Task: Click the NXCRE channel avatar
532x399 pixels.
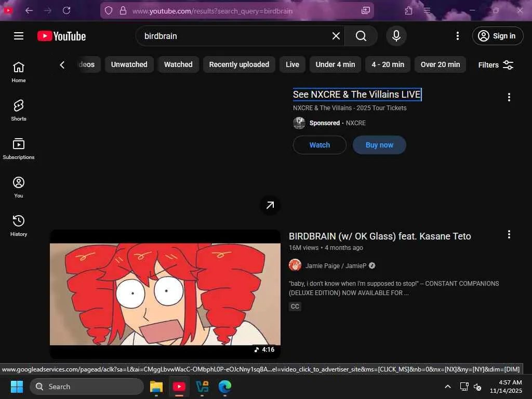Action: tap(299, 123)
